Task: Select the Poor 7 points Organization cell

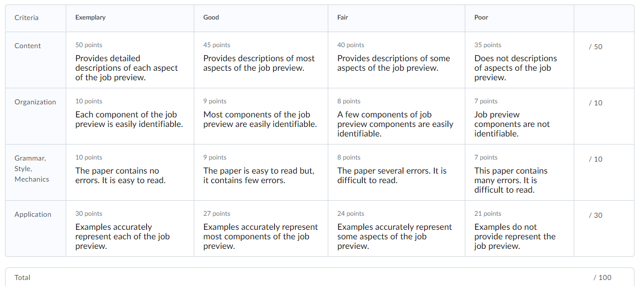Action: click(x=520, y=116)
